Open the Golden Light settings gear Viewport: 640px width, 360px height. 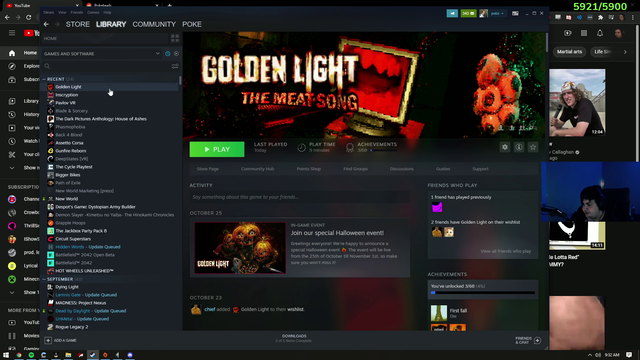point(505,147)
